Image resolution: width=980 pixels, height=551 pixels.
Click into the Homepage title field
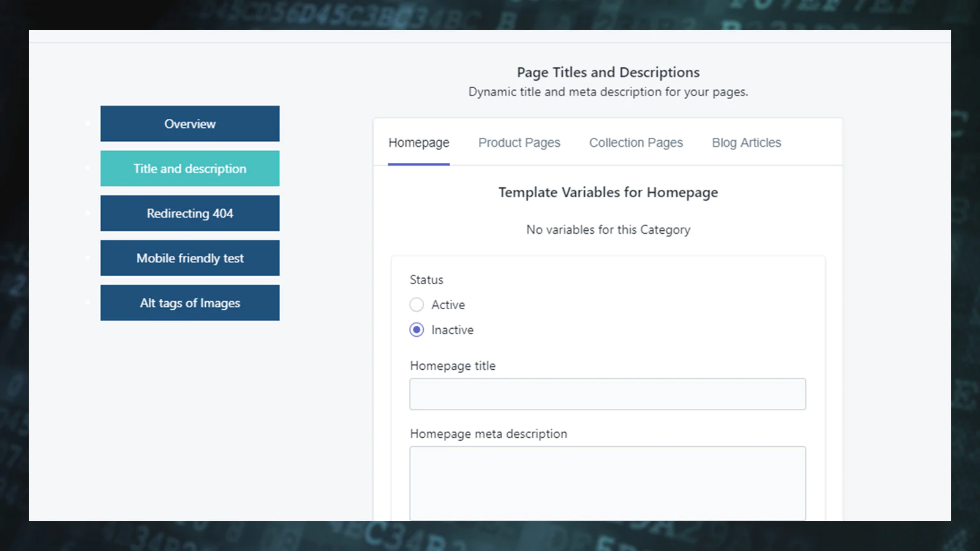[x=608, y=394]
